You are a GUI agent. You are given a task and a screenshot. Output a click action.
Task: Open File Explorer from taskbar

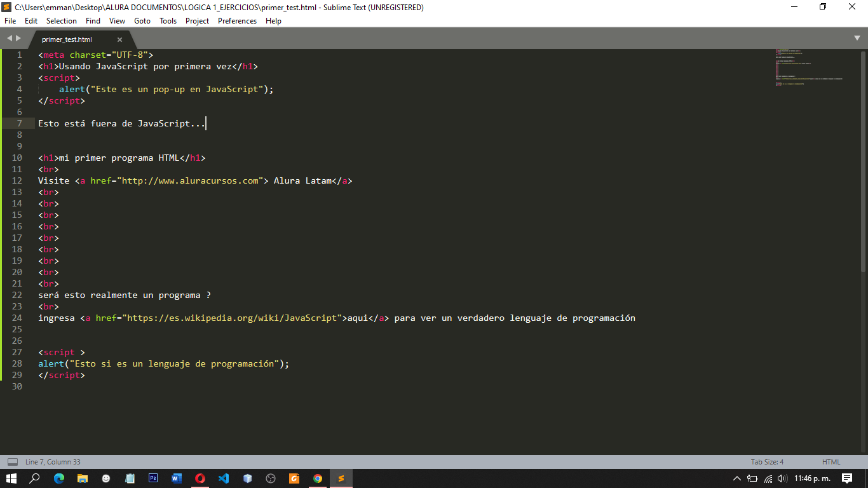[83, 478]
